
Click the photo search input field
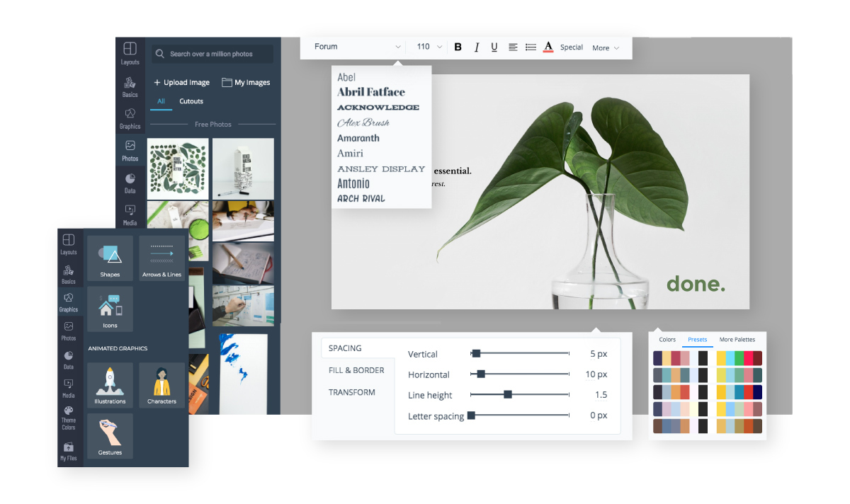pyautogui.click(x=211, y=54)
